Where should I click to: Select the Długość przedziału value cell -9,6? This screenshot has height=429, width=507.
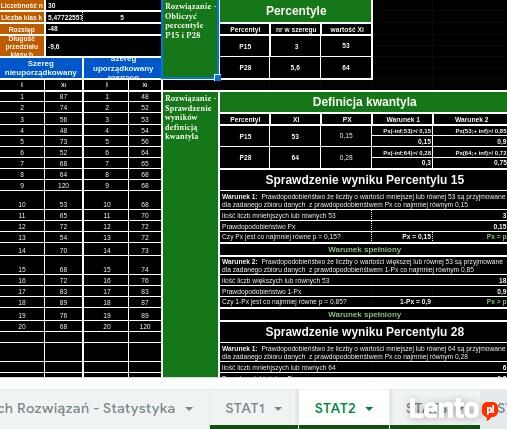tap(103, 46)
